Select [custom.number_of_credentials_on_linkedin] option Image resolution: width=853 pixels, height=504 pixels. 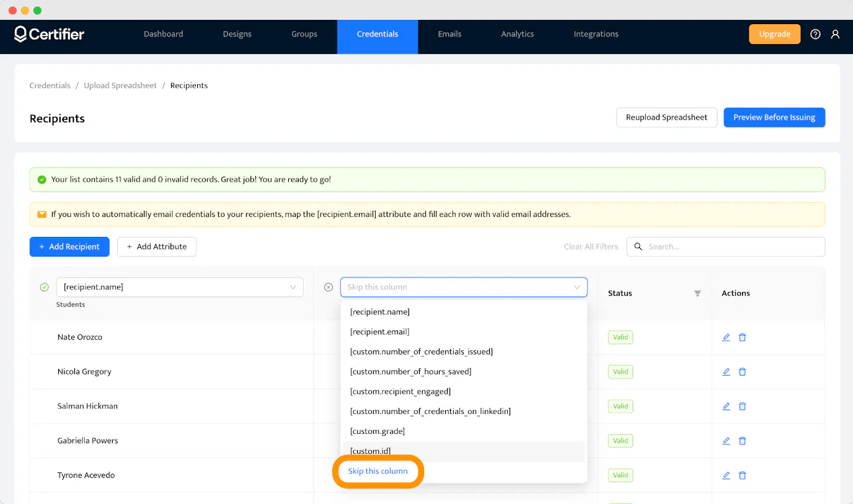pyautogui.click(x=464, y=411)
